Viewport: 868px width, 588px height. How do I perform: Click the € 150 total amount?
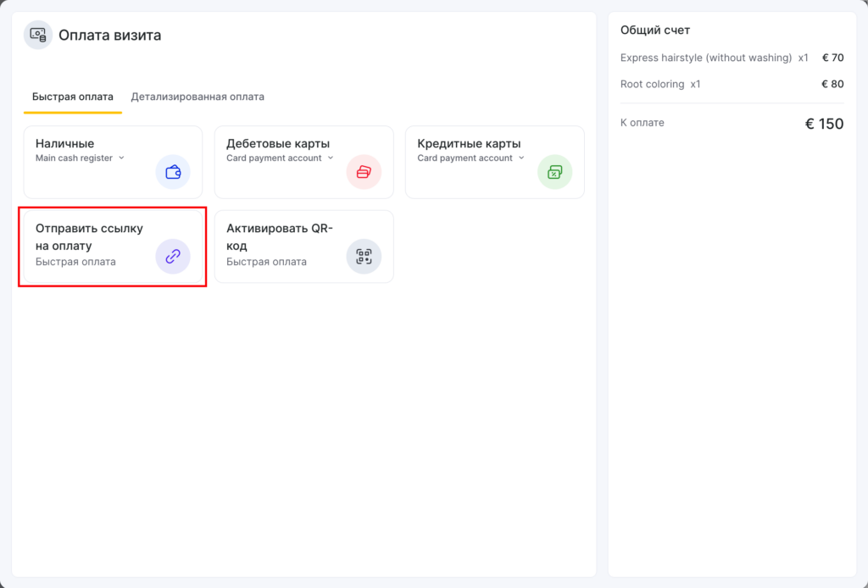824,124
